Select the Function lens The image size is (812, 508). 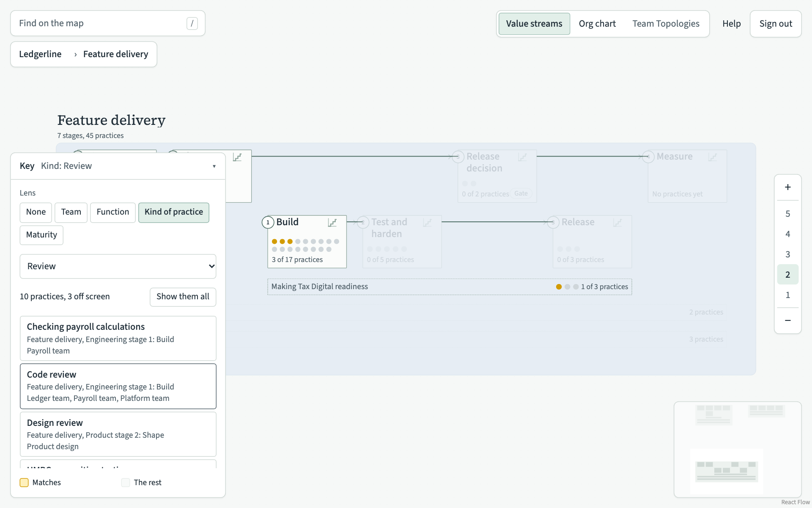pyautogui.click(x=113, y=212)
